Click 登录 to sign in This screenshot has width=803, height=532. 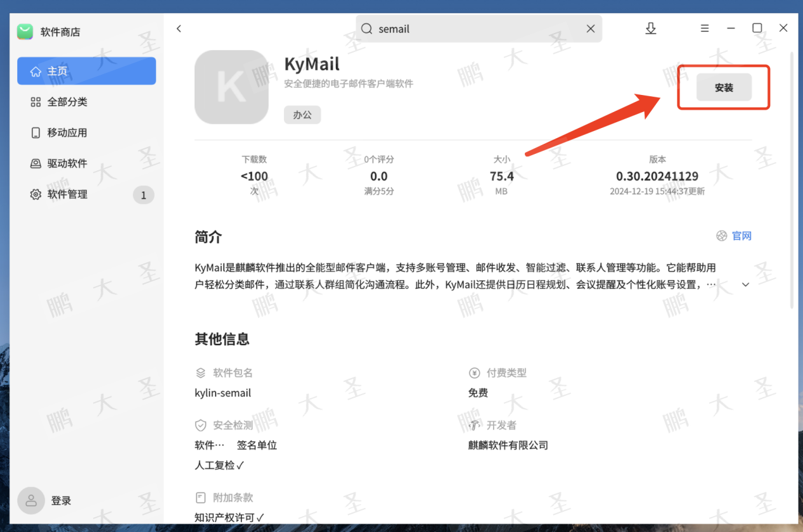point(61,501)
